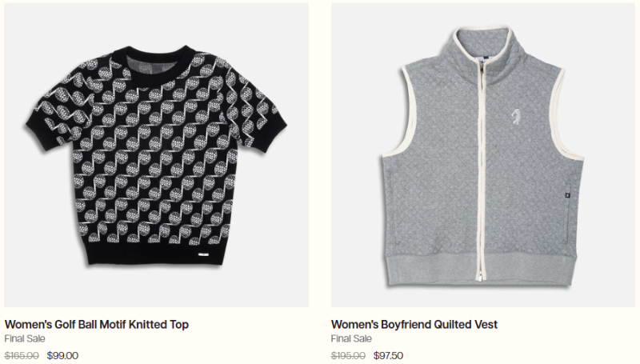Click the Women's Boyfriend Quilted Vest title

point(414,325)
